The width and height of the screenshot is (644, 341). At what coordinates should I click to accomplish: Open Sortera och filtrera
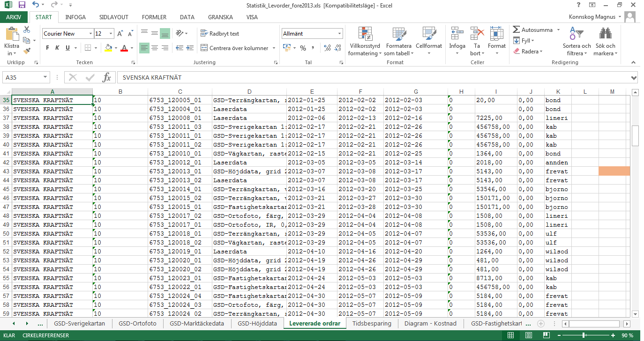577,41
